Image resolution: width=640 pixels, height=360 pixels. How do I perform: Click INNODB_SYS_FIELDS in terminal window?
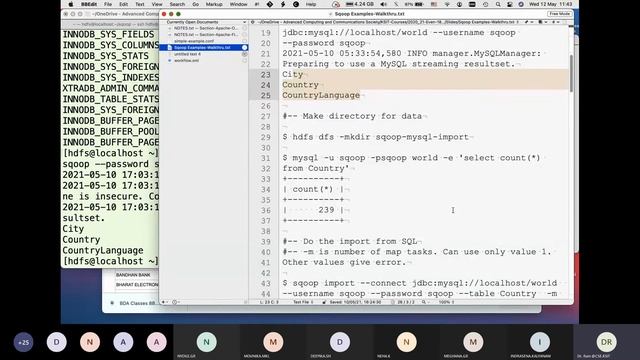(x=109, y=35)
